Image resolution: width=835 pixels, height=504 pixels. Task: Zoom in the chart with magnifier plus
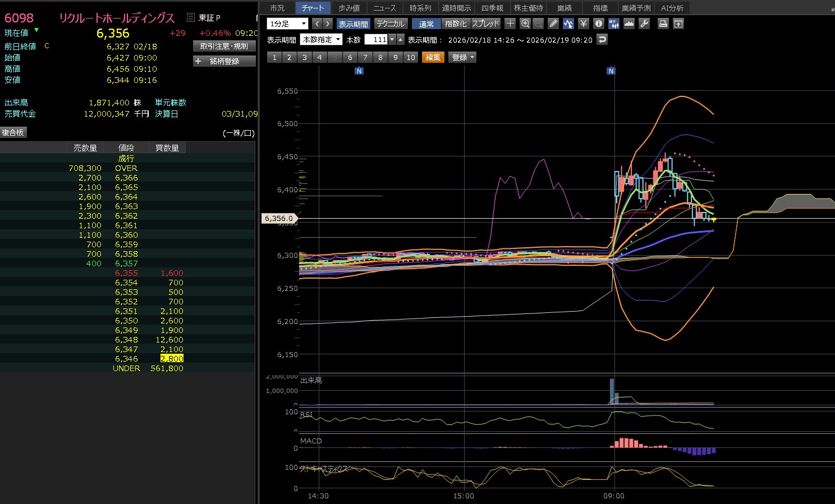pyautogui.click(x=525, y=24)
